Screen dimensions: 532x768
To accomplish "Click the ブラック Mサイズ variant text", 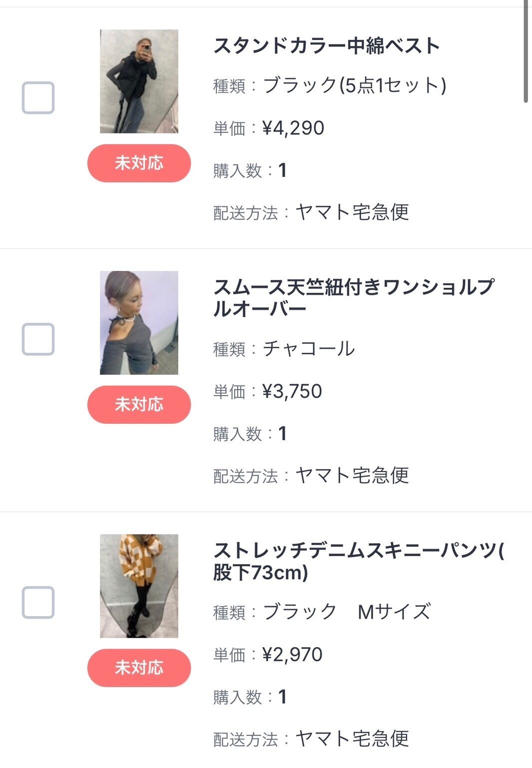I will click(x=347, y=612).
